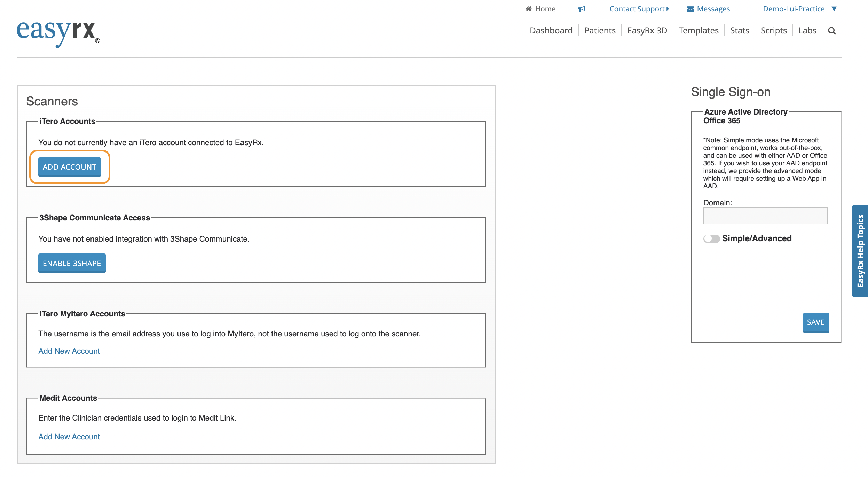Screen dimensions: 868x477
Task: Click the Messages envelope icon
Action: pos(690,9)
